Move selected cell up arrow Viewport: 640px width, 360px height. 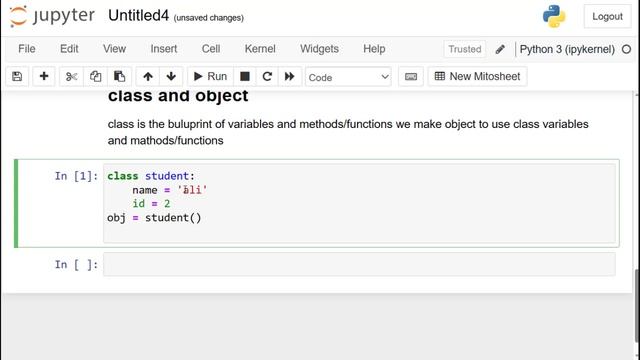click(148, 76)
